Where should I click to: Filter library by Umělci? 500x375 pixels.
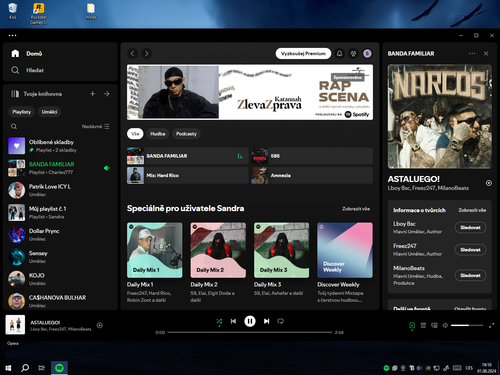pos(49,112)
